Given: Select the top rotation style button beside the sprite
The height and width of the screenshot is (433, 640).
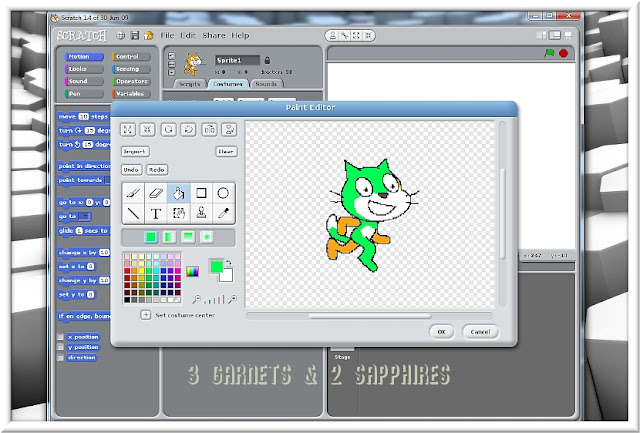Looking at the screenshot, I should point(172,56).
